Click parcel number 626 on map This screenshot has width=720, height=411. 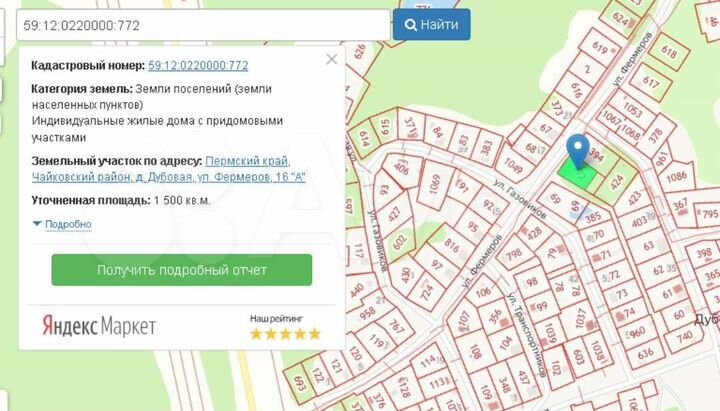pyautogui.click(x=360, y=52)
